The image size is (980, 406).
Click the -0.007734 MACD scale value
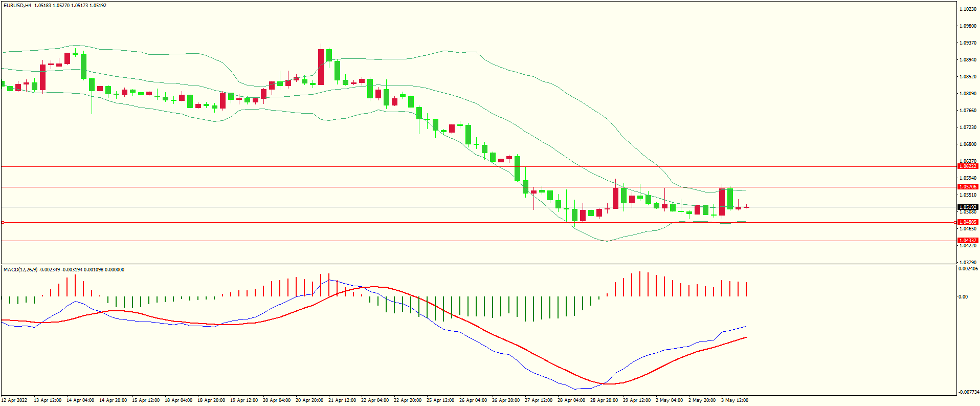968,392
